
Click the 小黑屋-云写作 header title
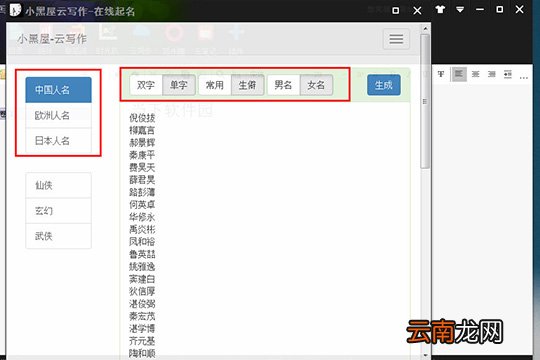[x=52, y=39]
